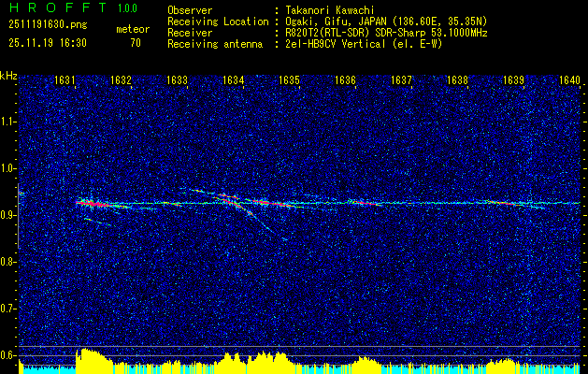This screenshot has width=588, height=374.
Task: Click the Receiver field label
Action: click(x=190, y=33)
